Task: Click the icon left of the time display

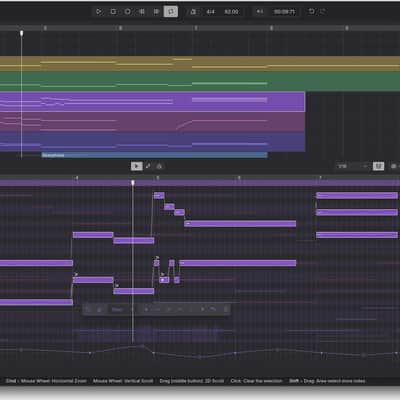Action: coord(260,12)
